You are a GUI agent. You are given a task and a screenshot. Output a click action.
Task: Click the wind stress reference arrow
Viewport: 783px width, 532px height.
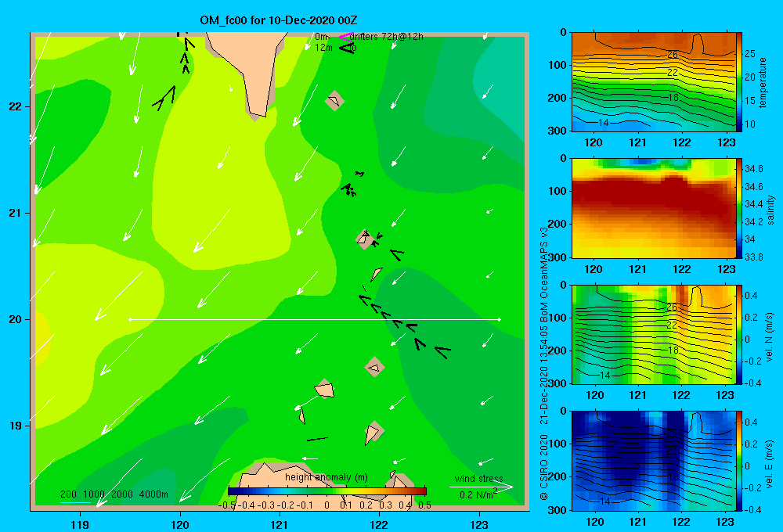(x=481, y=487)
